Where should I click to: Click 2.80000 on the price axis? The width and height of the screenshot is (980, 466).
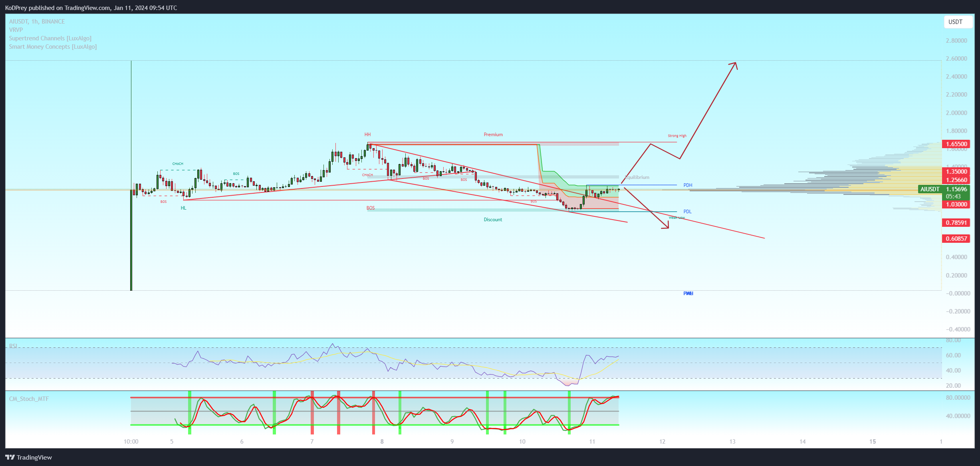956,41
